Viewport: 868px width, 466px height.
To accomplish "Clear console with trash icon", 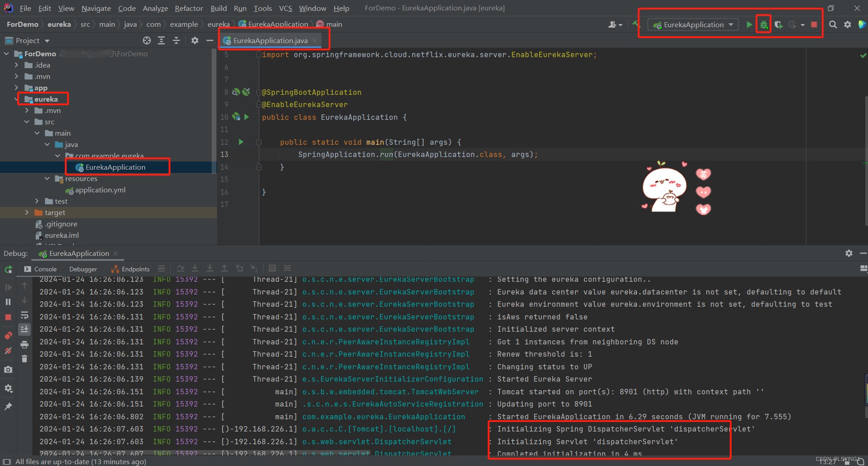I will [24, 359].
